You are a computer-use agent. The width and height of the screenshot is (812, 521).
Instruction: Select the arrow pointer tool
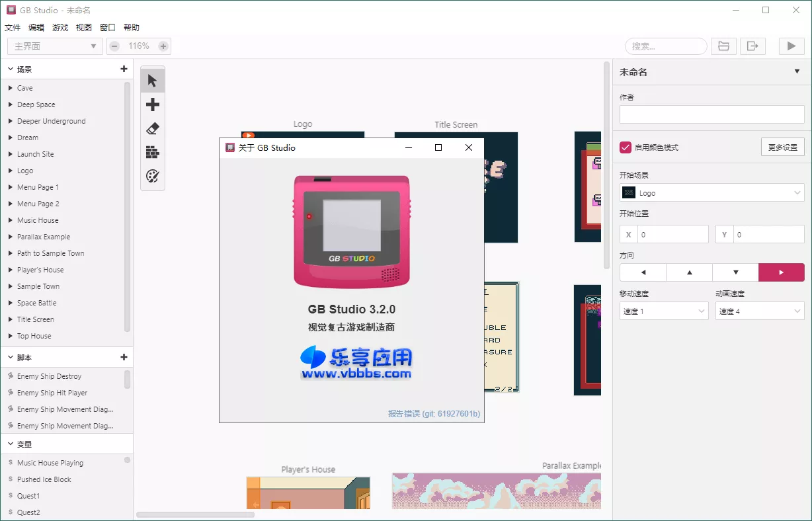[153, 81]
